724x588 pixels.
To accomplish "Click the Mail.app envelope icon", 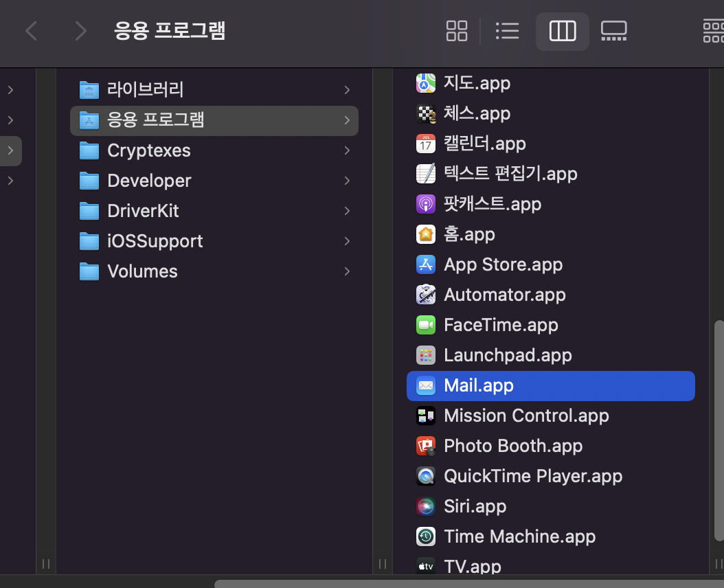I will point(426,385).
